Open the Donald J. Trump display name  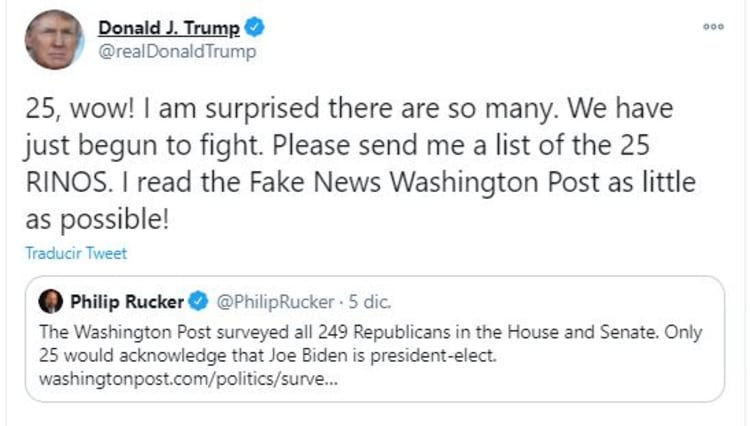(169, 28)
